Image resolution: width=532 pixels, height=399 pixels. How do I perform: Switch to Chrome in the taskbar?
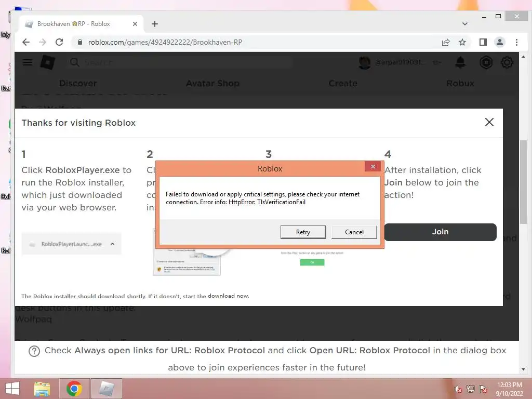click(x=74, y=389)
